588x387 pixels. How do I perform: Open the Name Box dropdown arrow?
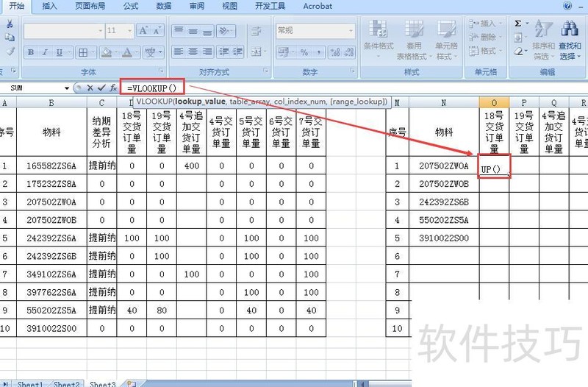click(x=67, y=88)
